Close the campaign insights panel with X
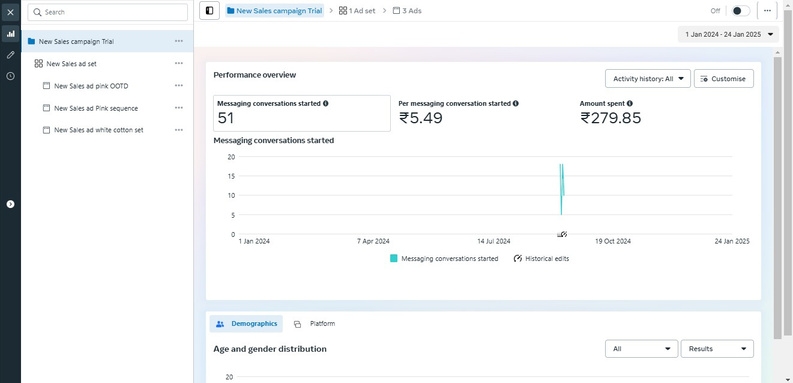Screen dimensions: 793x383 (10, 12)
